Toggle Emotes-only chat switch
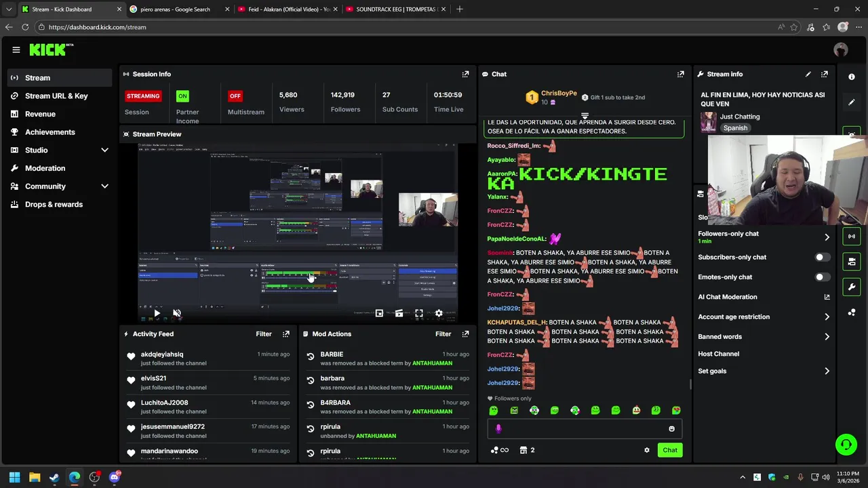 [821, 277]
